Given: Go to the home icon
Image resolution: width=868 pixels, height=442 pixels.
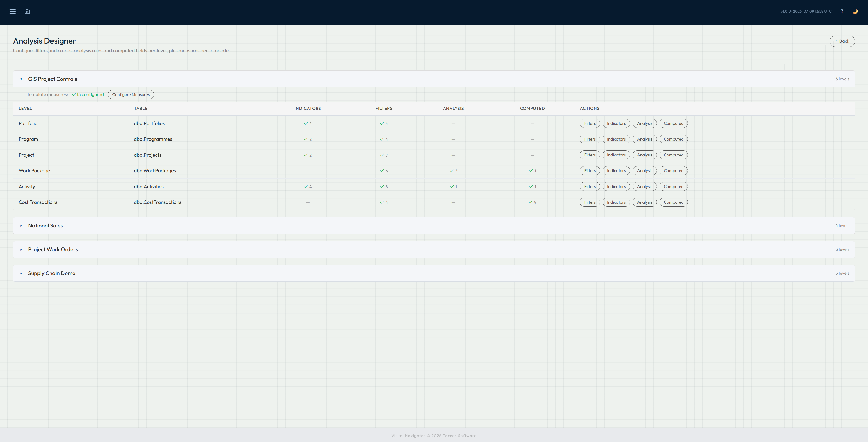Looking at the screenshot, I should click(27, 11).
